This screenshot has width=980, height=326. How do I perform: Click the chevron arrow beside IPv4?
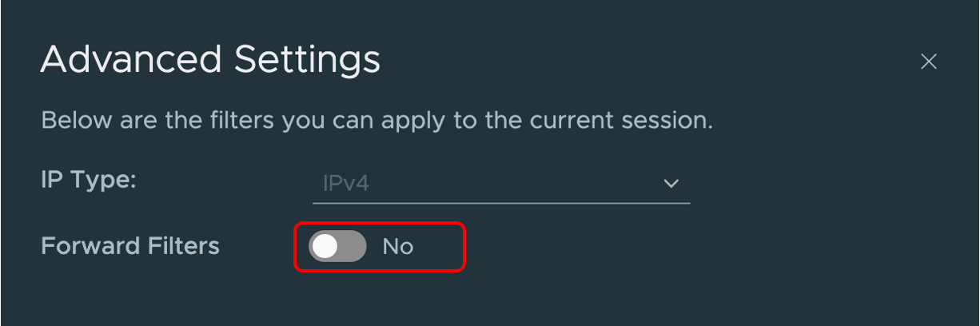pyautogui.click(x=671, y=184)
